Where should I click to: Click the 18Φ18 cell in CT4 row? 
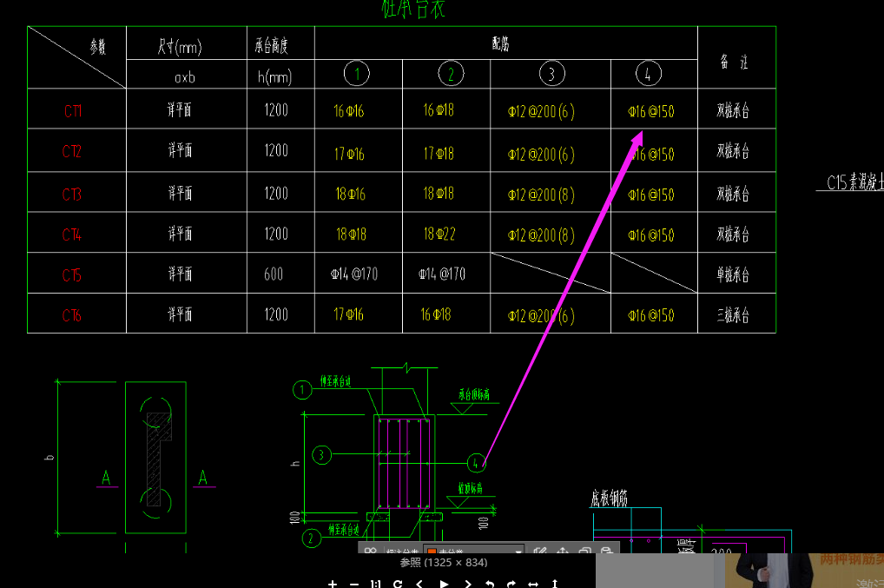[351, 235]
